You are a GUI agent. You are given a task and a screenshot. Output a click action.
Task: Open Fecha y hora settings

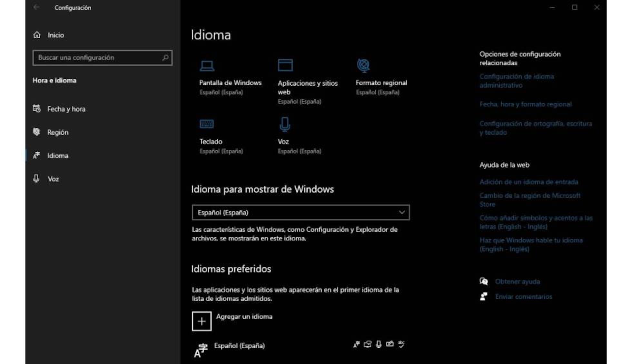66,109
